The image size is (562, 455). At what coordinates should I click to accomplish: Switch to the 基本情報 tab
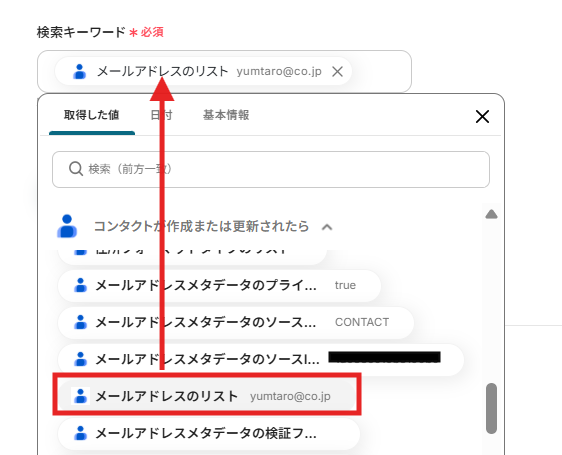[x=226, y=115]
